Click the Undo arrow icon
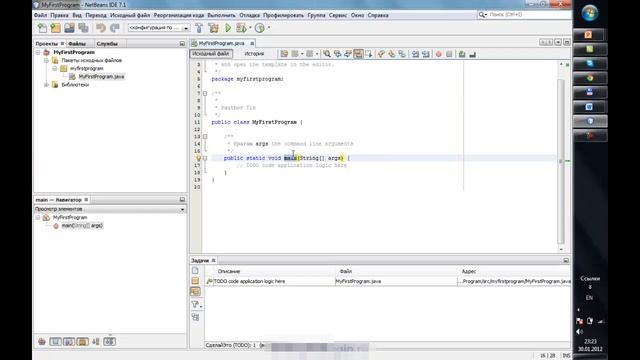The height and width of the screenshot is (360, 640). tap(101, 28)
